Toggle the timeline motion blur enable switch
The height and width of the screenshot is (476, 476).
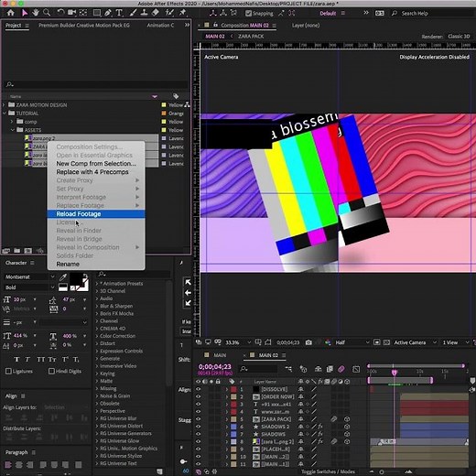click(x=341, y=369)
